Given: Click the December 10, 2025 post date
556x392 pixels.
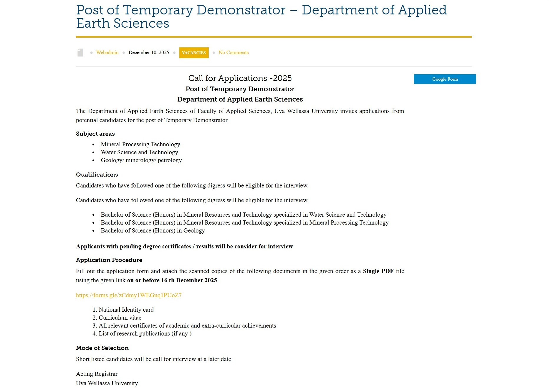Looking at the screenshot, I should [x=148, y=52].
